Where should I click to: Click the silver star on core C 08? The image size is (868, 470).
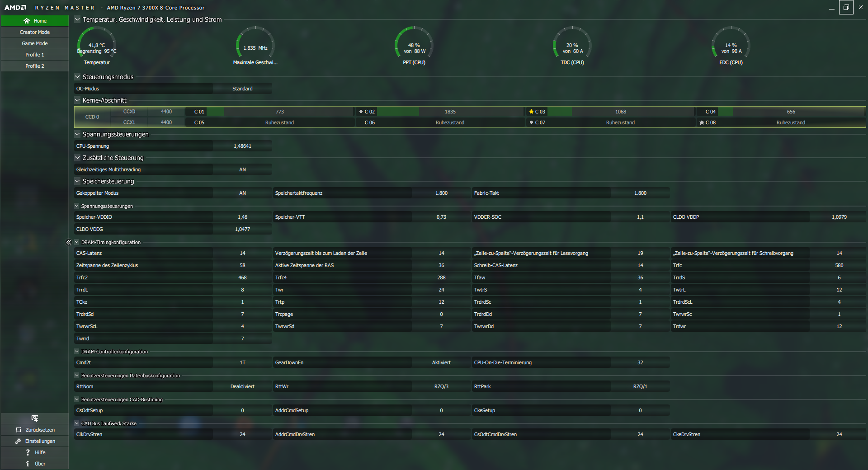coord(702,122)
